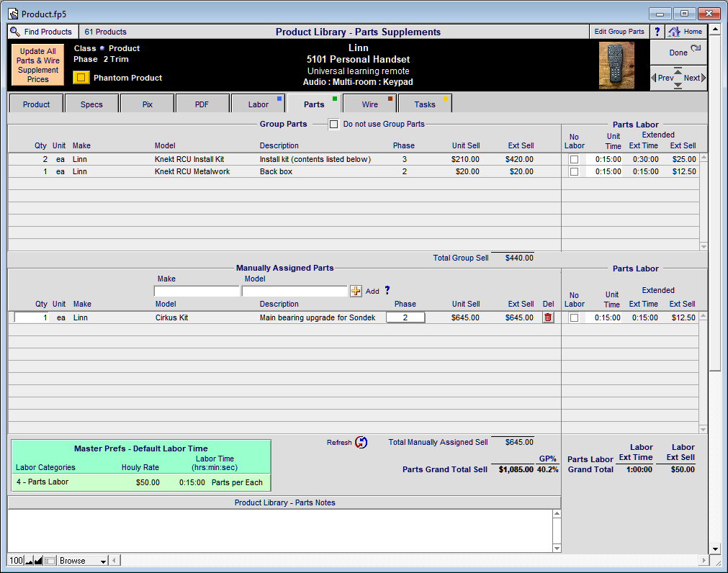728x573 pixels.
Task: Click the Find Products magnifier icon
Action: tap(15, 32)
